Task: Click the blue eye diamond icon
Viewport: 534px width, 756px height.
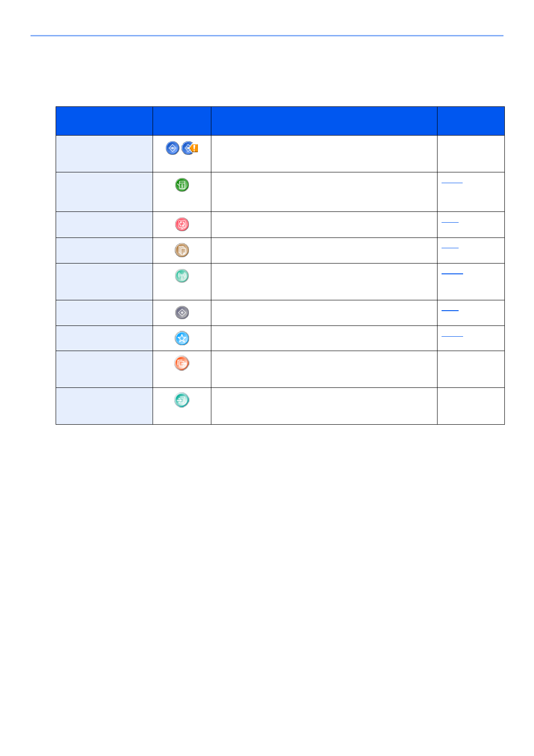Action: point(172,148)
